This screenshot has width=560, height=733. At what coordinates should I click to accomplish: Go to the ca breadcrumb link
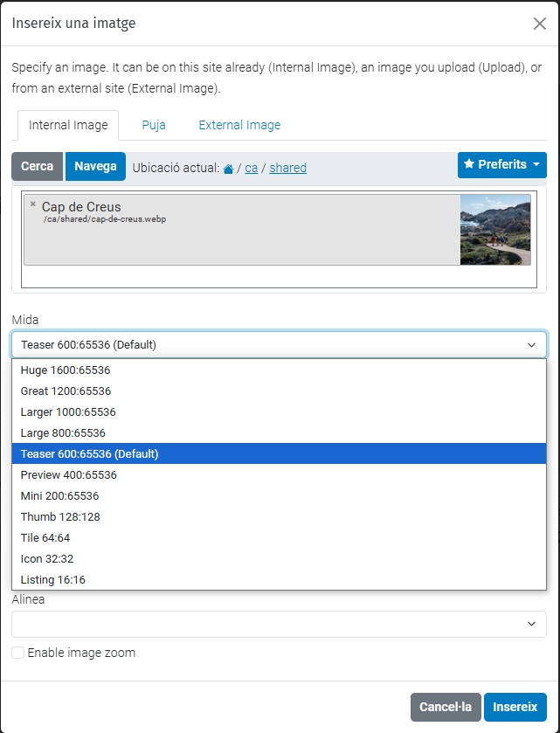point(251,168)
